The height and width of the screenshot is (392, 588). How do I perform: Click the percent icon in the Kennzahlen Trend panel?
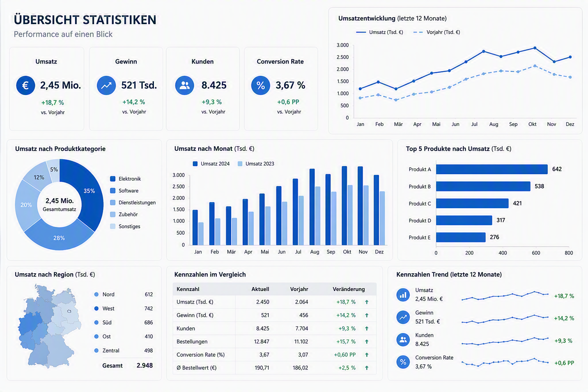[403, 362]
